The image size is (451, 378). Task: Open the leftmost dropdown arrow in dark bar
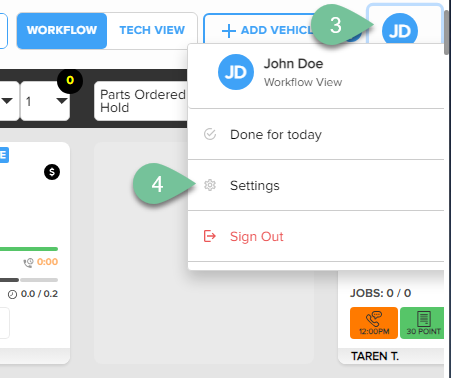7,101
